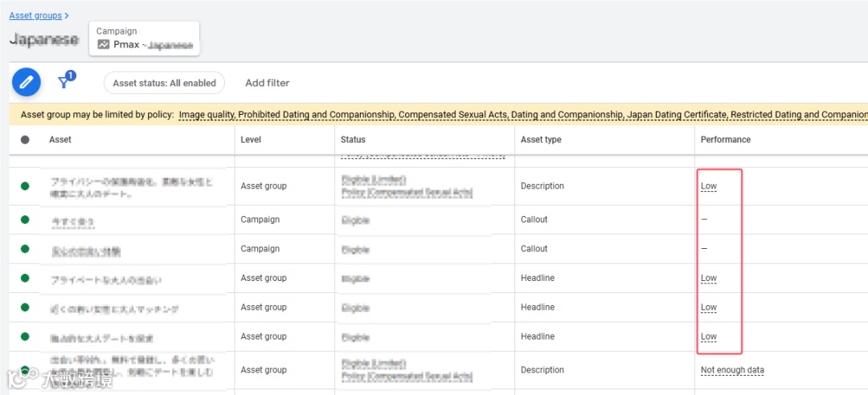Click green status dot on first Callout row
Image resolution: width=868 pixels, height=395 pixels.
pos(25,219)
